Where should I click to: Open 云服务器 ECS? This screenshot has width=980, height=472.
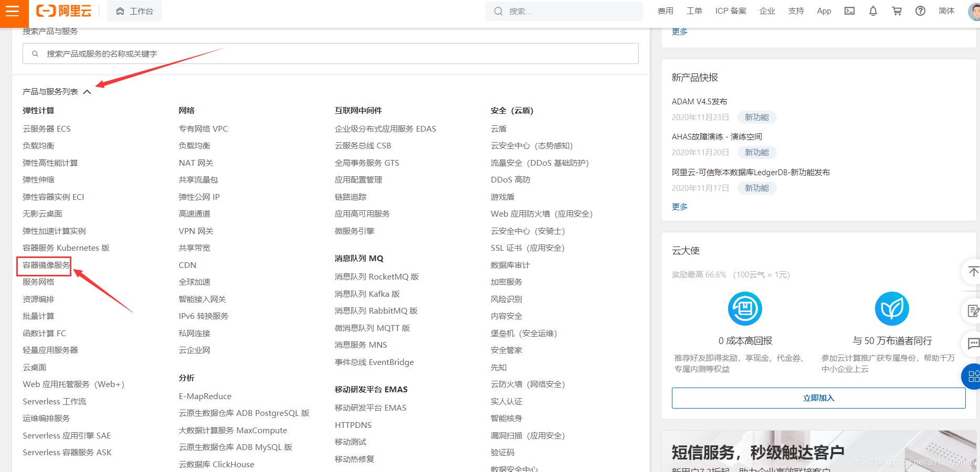(x=47, y=128)
